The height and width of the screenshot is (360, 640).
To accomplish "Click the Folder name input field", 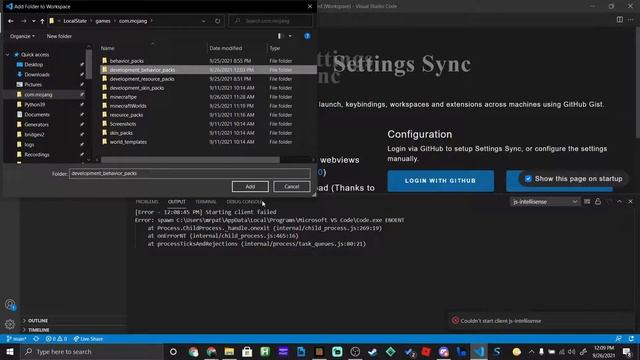I will (x=190, y=173).
